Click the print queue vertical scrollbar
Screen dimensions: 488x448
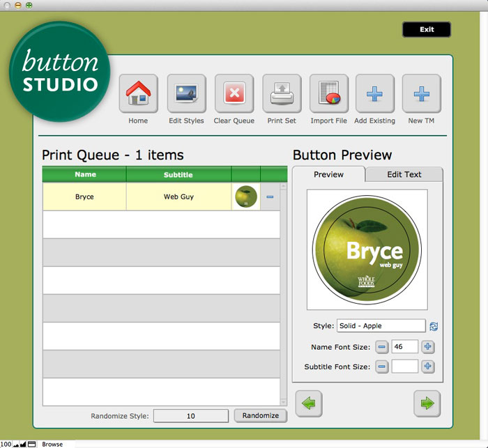point(283,294)
